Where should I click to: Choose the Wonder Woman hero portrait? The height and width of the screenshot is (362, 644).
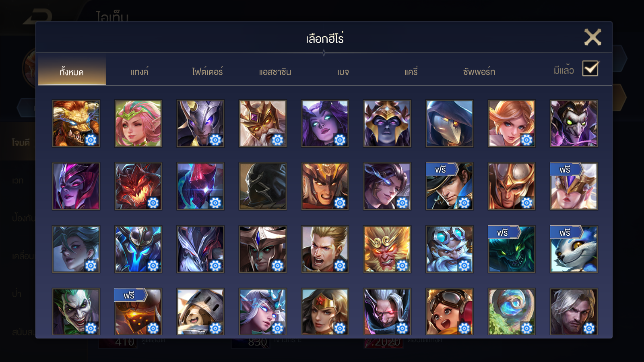[325, 311]
